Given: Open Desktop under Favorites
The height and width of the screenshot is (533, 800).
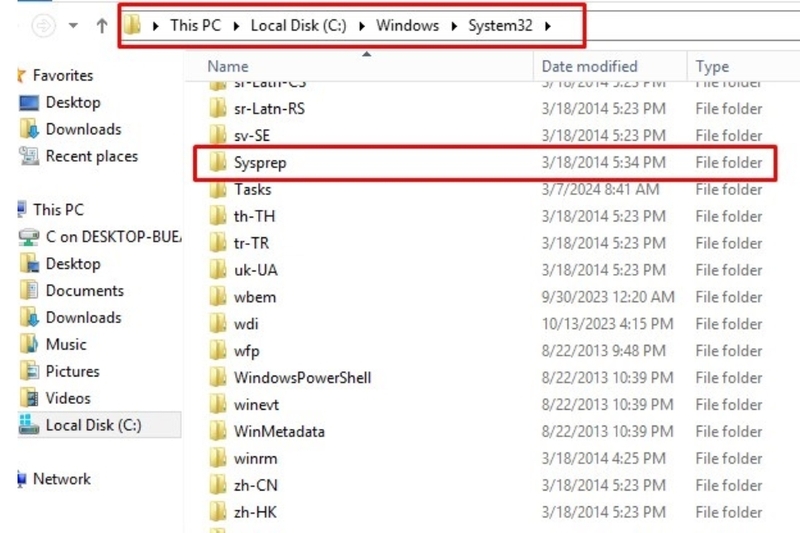Looking at the screenshot, I should (73, 103).
